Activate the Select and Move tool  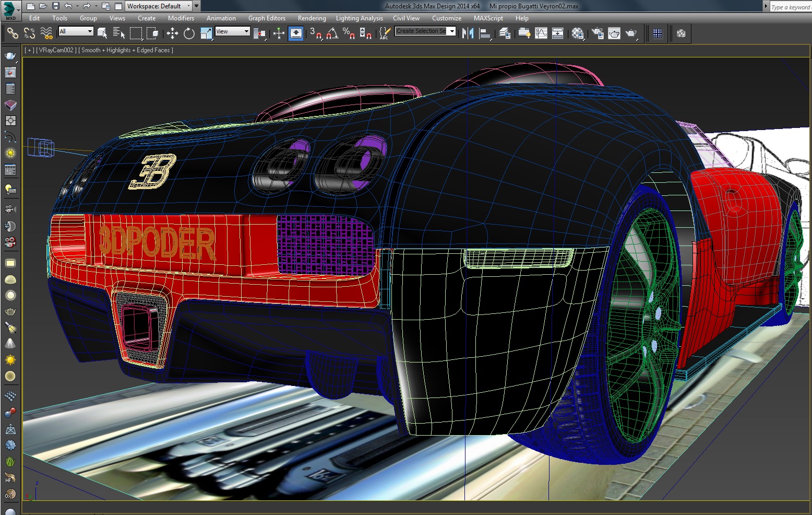pos(172,33)
